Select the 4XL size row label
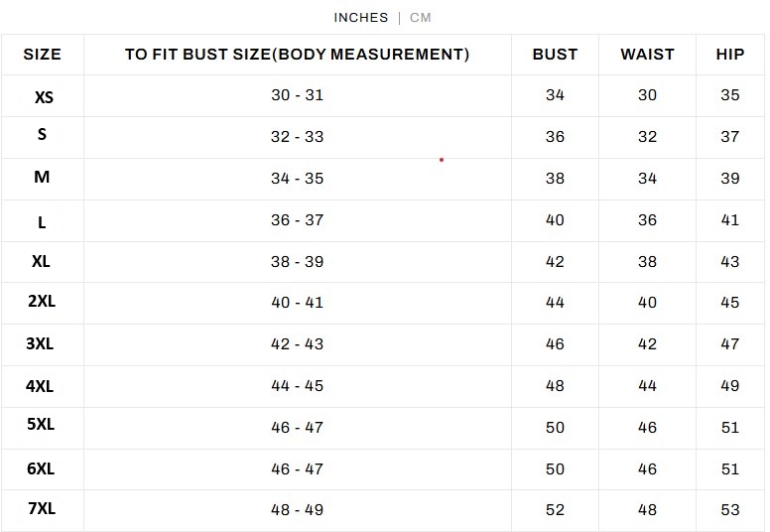This screenshot has height=532, width=770. (42, 386)
